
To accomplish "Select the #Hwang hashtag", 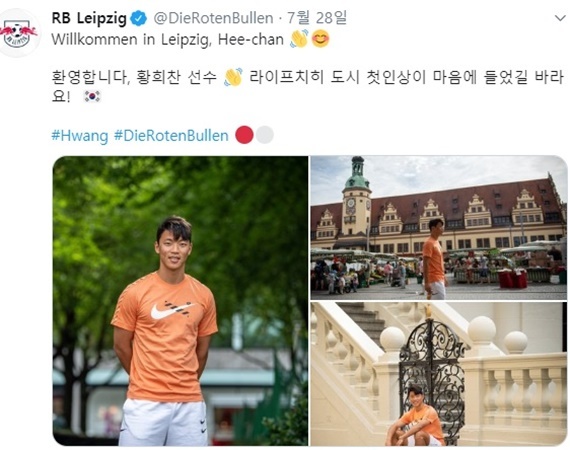I will [x=80, y=136].
